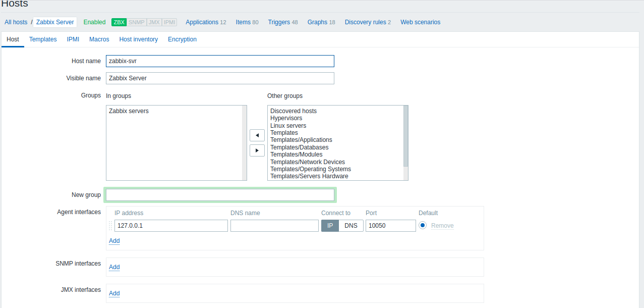Click the Enabled status link

pyautogui.click(x=94, y=22)
